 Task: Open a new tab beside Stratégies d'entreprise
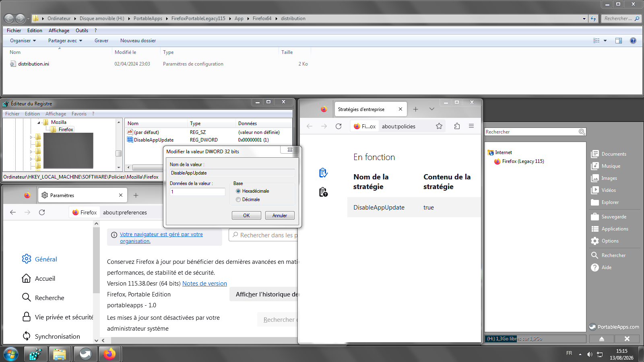pos(416,109)
